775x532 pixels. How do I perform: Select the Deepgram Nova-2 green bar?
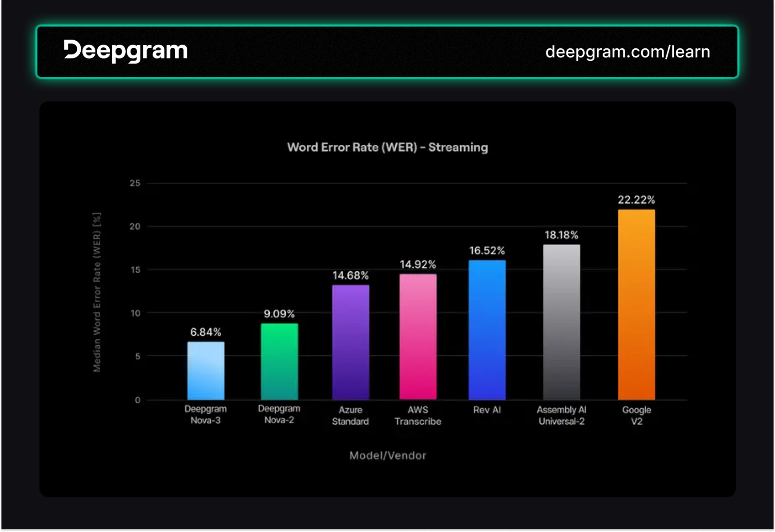(x=280, y=361)
